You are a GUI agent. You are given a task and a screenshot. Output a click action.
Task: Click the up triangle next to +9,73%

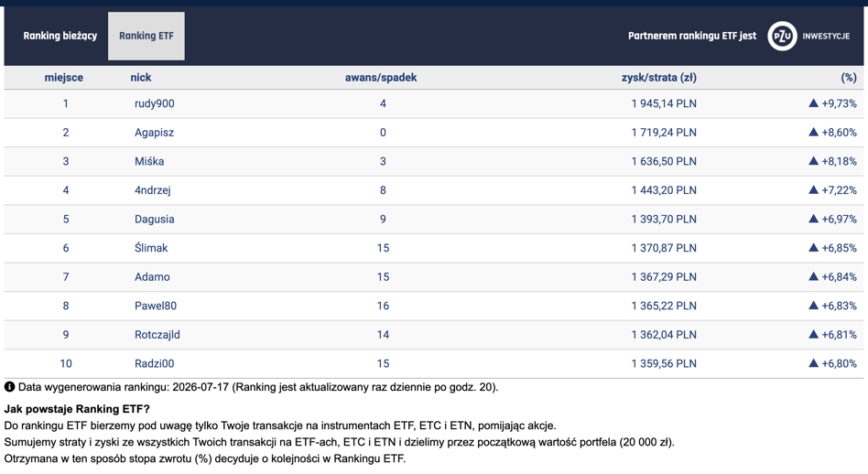tap(813, 102)
